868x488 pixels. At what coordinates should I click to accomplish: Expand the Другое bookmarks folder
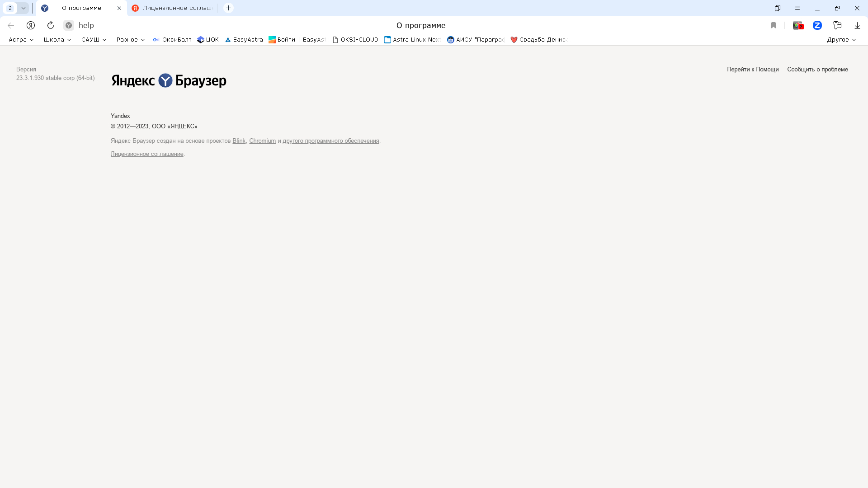tap(841, 40)
